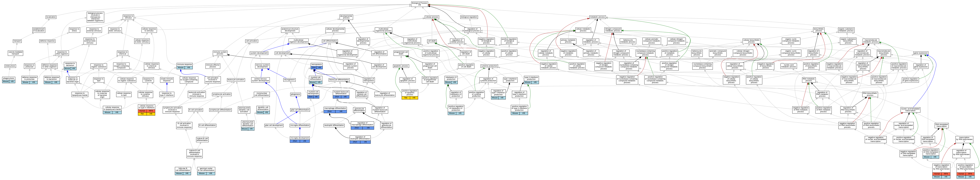Select the 'phagocytosis' node
The height and width of the screenshot is (180, 980).
coord(8,80)
